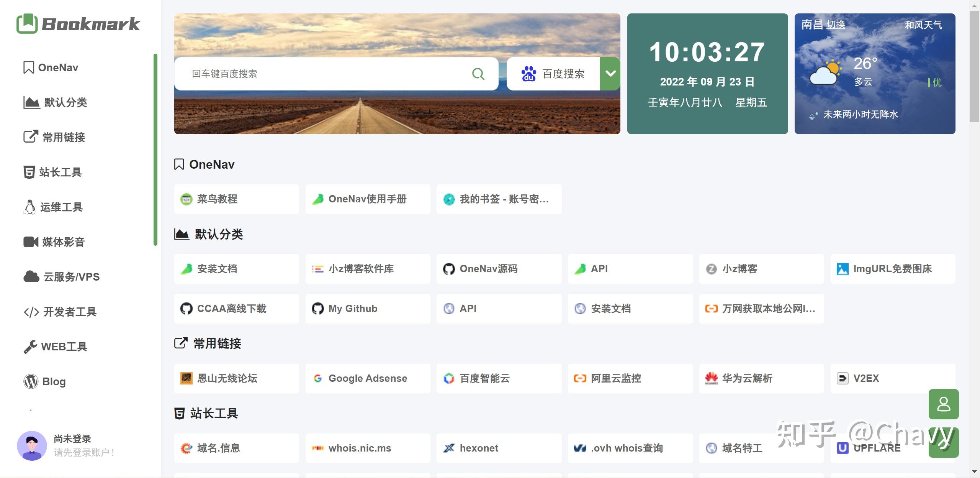This screenshot has height=478, width=980.
Task: Expand the scrollbar arrow at bottom right
Action: coord(974,472)
